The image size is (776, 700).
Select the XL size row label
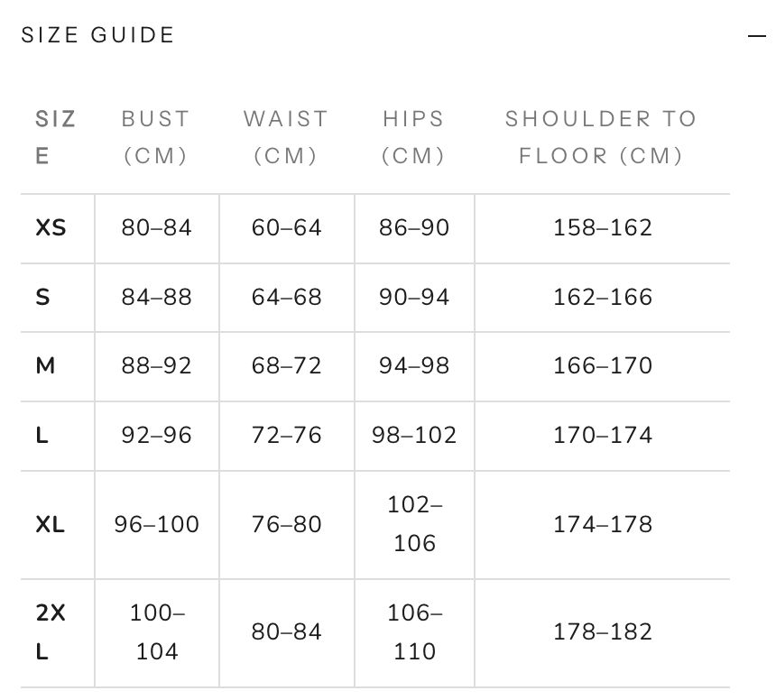tap(50, 524)
